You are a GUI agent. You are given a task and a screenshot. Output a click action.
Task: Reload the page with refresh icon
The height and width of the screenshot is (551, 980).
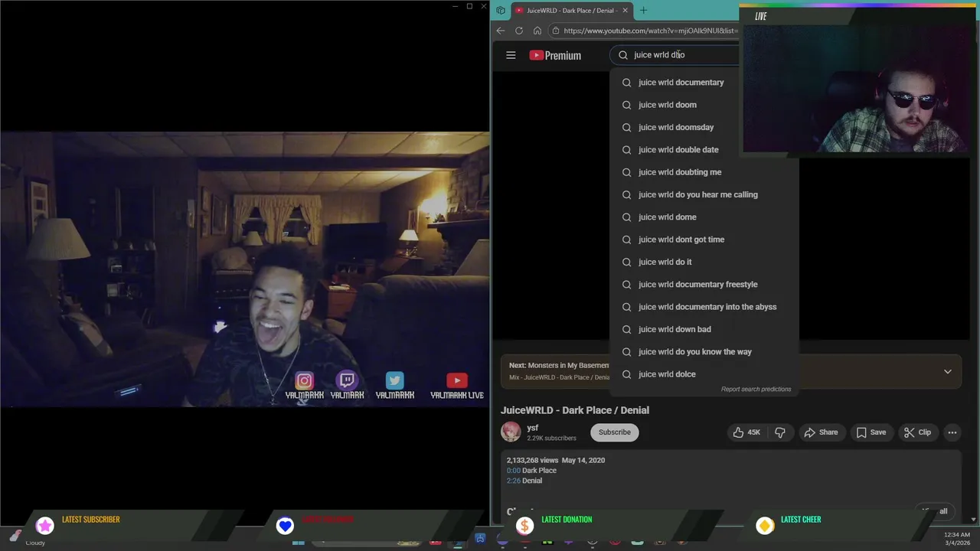pos(519,31)
